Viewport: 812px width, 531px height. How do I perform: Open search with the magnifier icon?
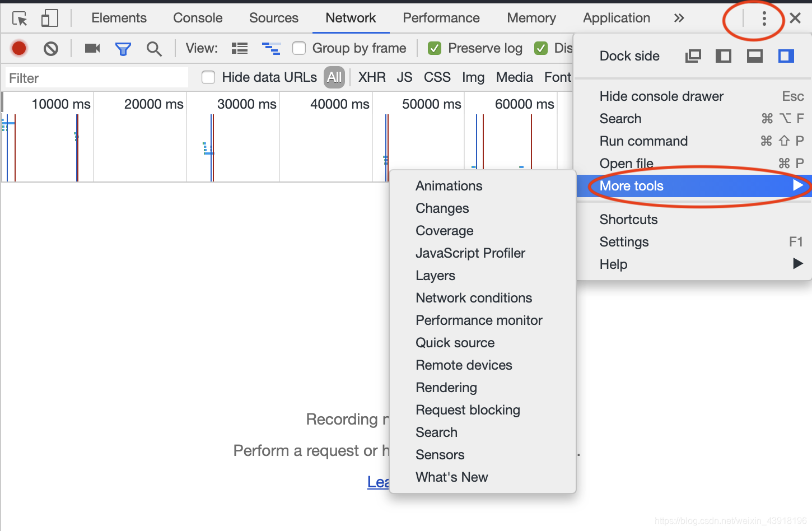pos(154,49)
